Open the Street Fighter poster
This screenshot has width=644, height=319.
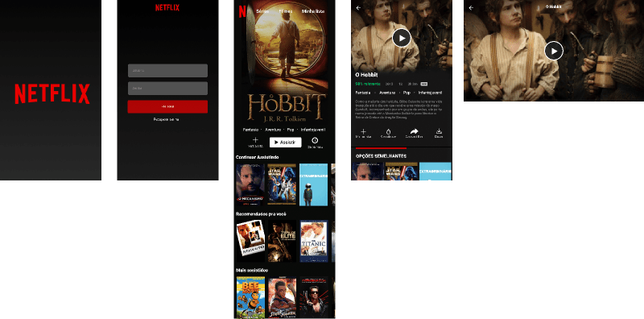coord(282,297)
